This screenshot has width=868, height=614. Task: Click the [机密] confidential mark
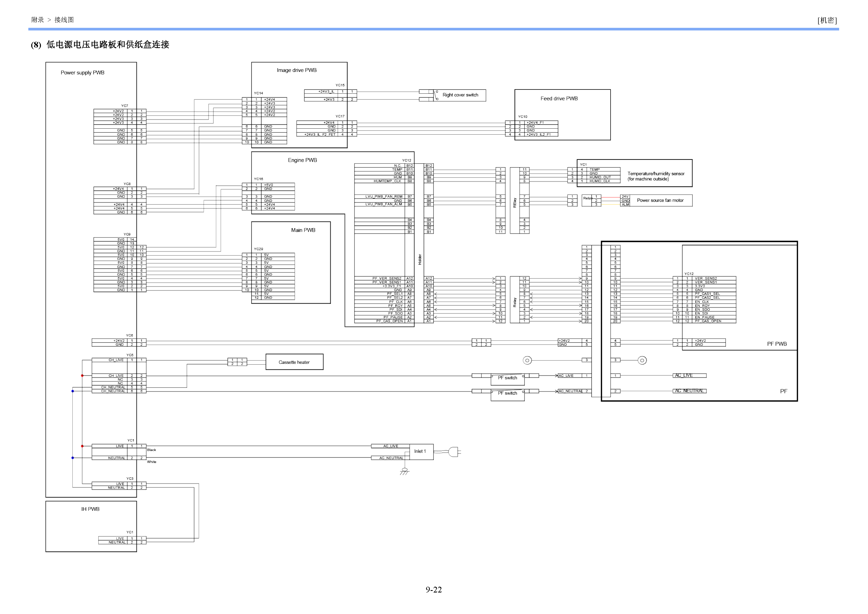point(827,20)
